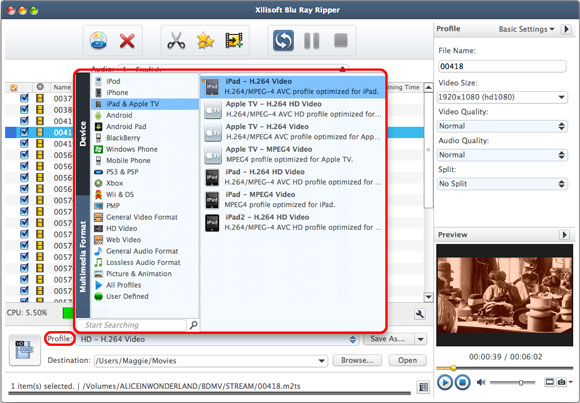The image size is (580, 403).
Task: Collapse the Preview panel with arrow button
Action: click(564, 235)
